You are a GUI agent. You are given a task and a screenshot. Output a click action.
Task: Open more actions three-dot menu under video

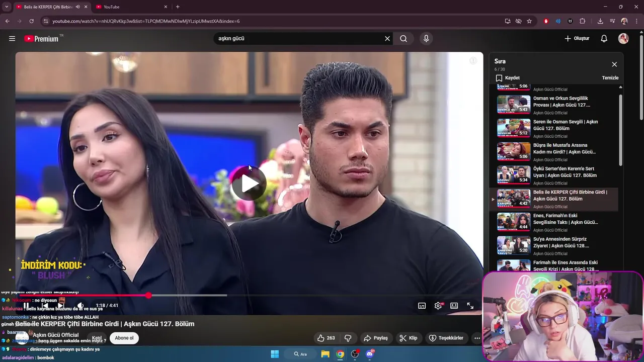click(477, 338)
